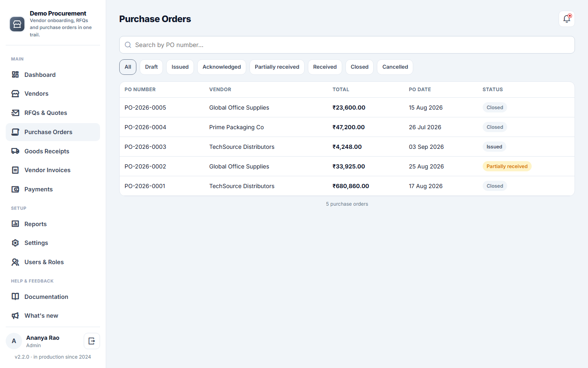Image resolution: width=588 pixels, height=368 pixels.
Task: Filter by Issued status
Action: pos(180,67)
